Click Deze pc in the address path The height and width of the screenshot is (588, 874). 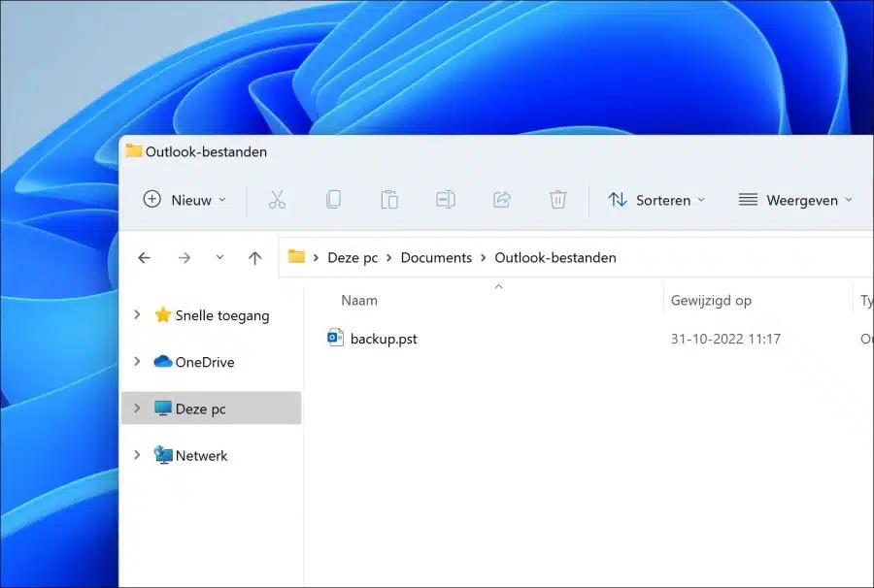[x=353, y=258]
